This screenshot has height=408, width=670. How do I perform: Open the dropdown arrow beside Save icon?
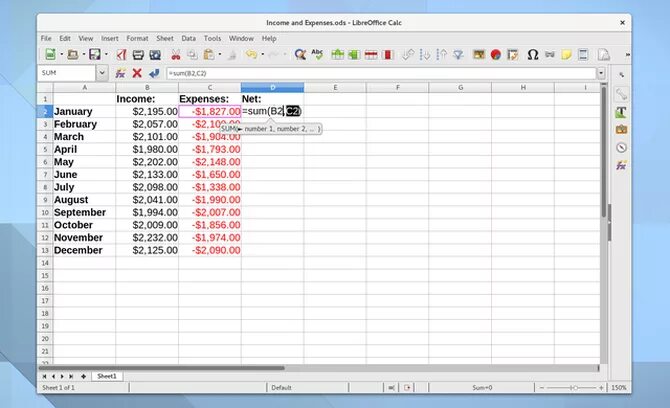106,54
